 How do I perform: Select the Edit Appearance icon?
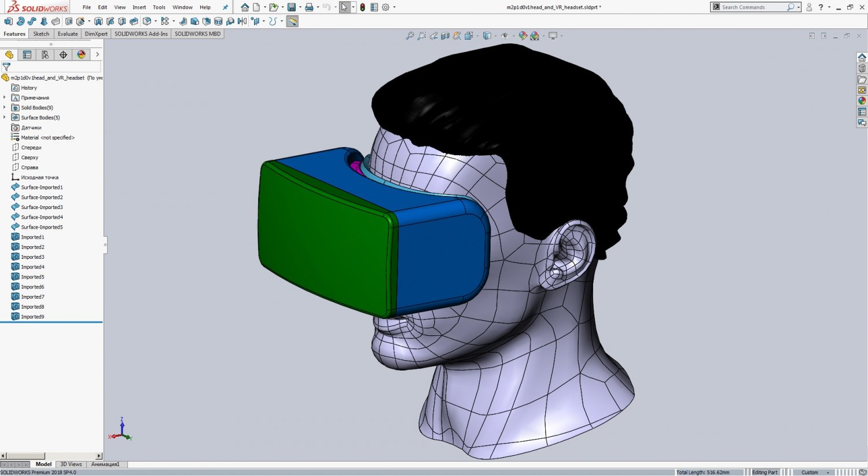523,35
